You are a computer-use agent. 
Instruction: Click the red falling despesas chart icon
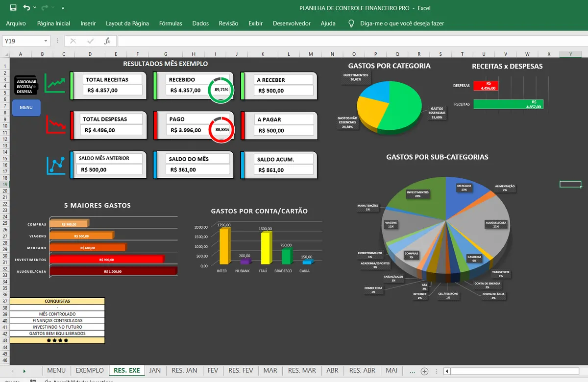click(x=56, y=124)
